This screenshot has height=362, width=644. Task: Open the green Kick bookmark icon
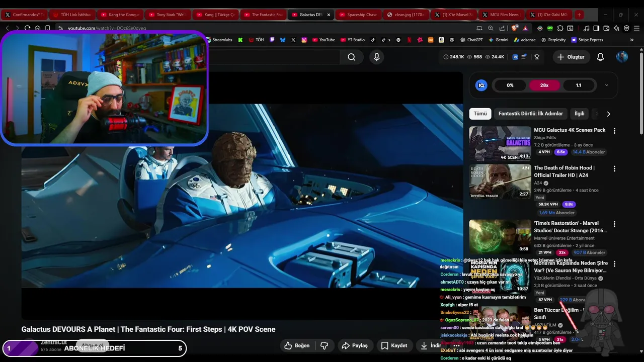point(240,40)
